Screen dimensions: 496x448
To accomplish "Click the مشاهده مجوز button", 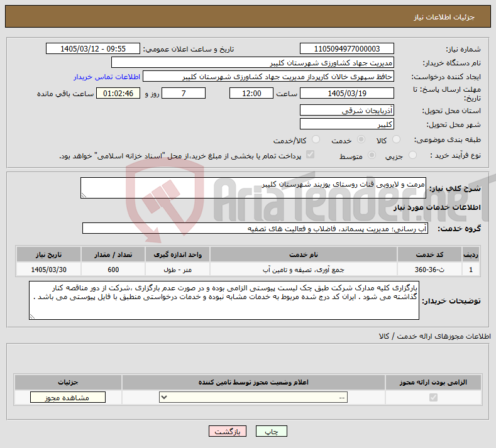I will [68, 397].
